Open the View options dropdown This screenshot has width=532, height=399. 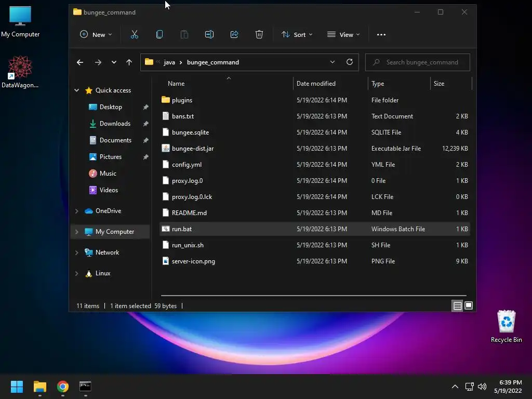pyautogui.click(x=343, y=34)
